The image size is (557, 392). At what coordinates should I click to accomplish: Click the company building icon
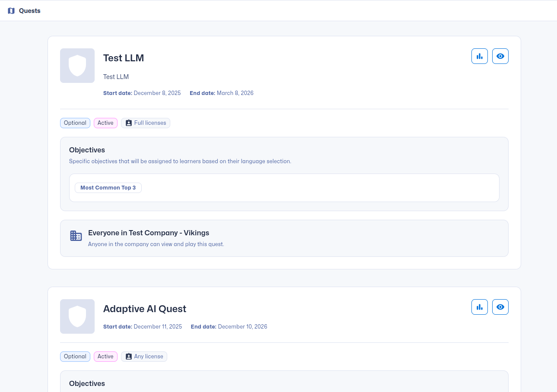click(76, 236)
